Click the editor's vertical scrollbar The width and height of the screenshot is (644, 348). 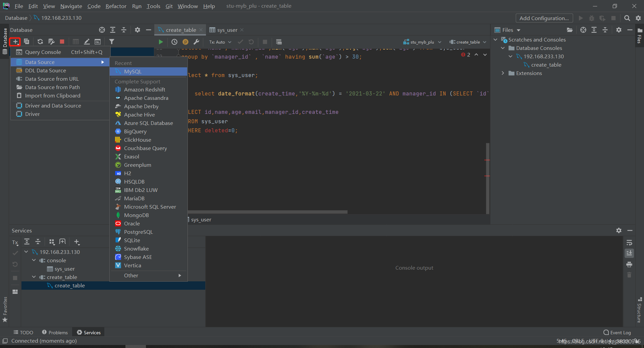point(488,178)
